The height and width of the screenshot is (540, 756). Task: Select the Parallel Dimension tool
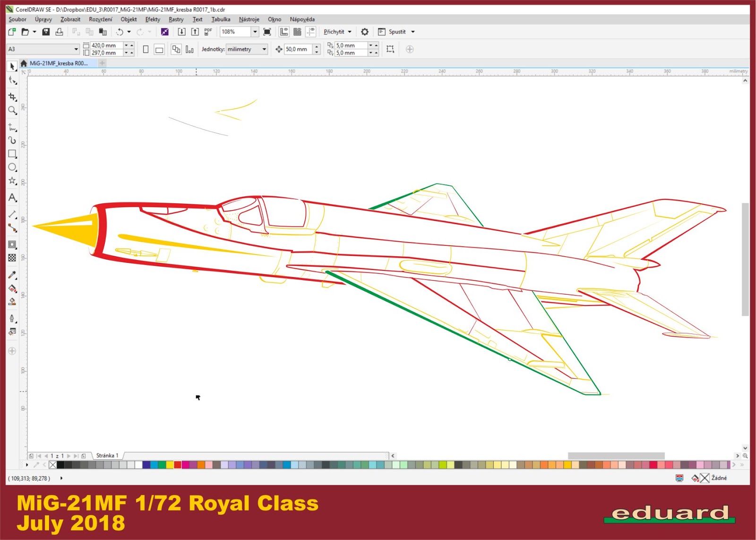tap(12, 215)
